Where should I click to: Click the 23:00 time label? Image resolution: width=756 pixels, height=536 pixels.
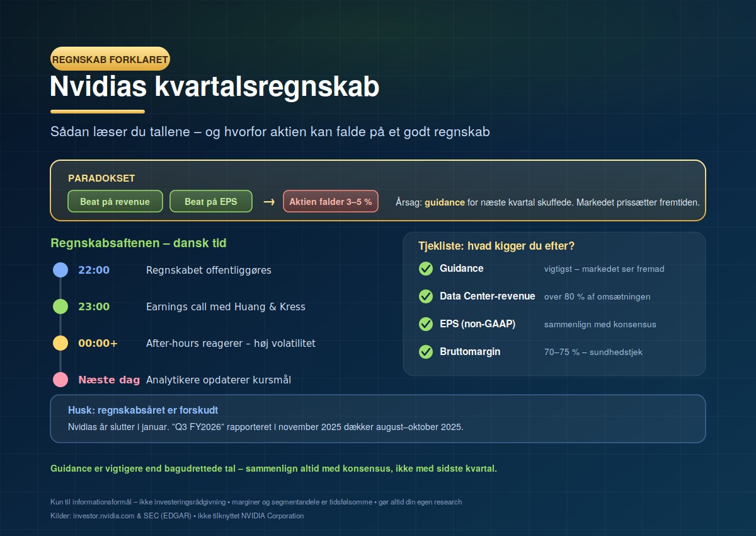pyautogui.click(x=94, y=306)
